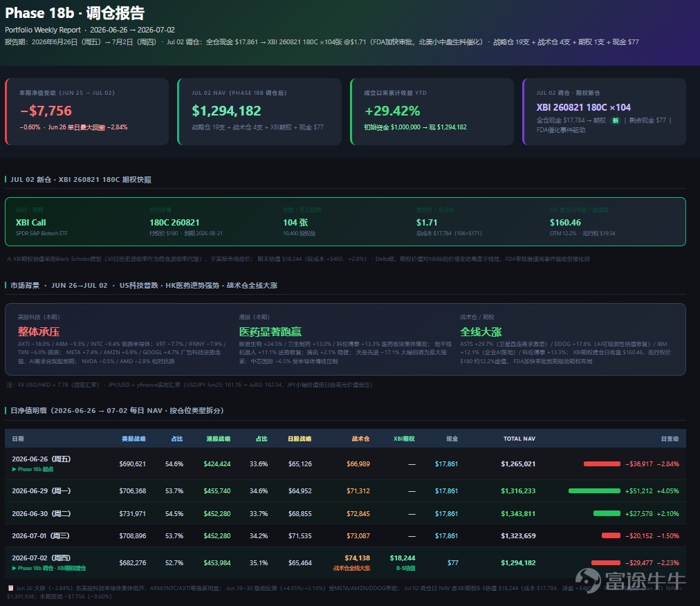
Task: Click the 2026-07-02 (周四) date cell
Action: [x=42, y=558]
